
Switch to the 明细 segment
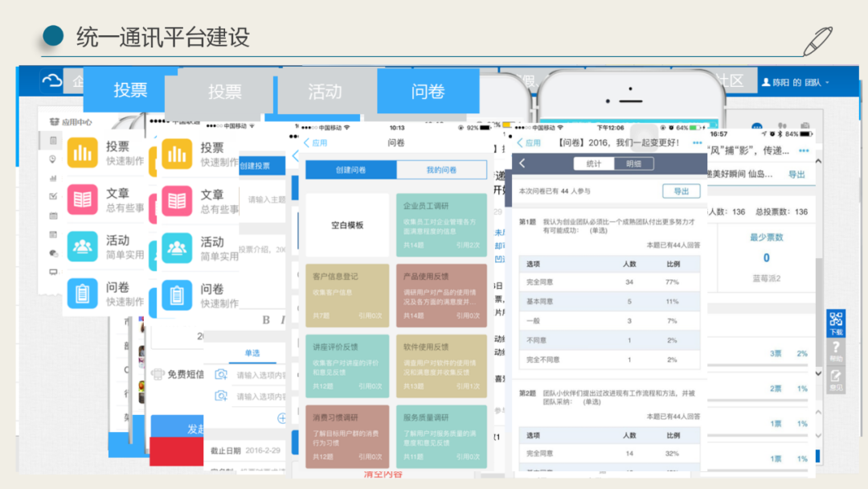click(633, 163)
